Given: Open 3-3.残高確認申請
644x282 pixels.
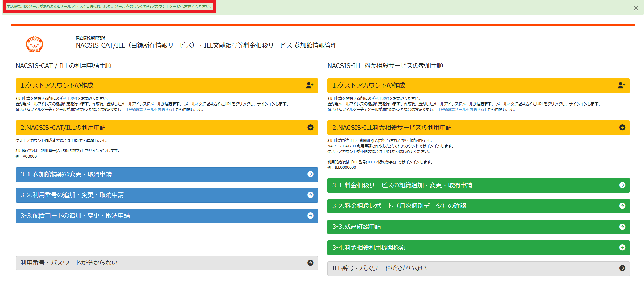Looking at the screenshot, I should click(x=479, y=227).
